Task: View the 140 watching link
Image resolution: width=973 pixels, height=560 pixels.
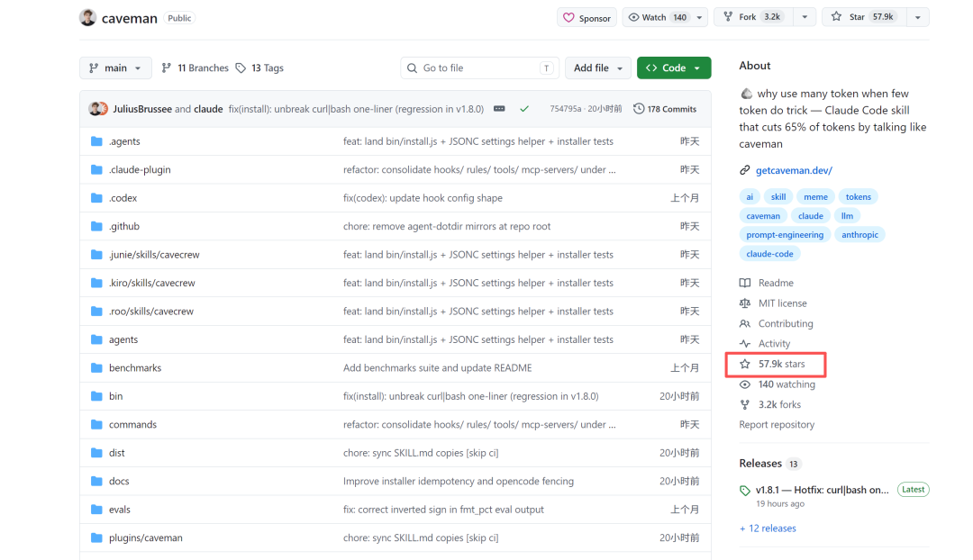Action: 787,384
